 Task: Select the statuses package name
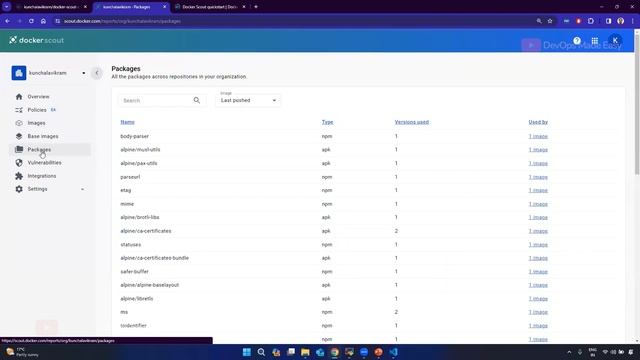click(131, 244)
